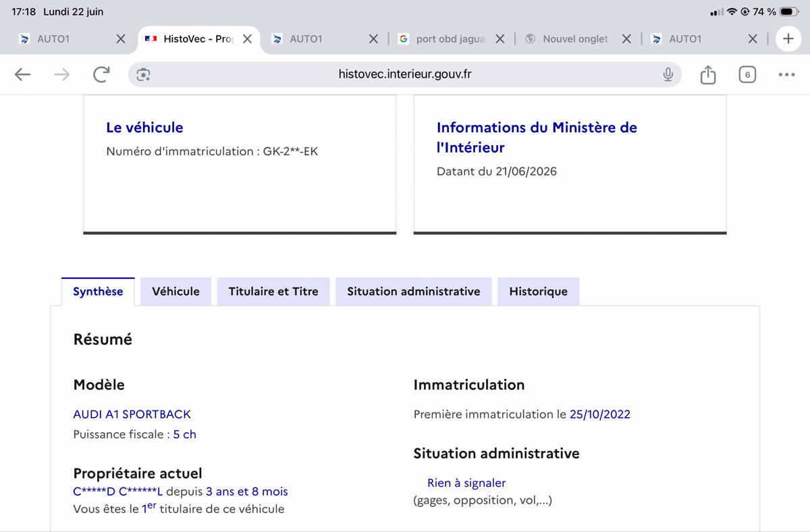Close the Nouvel onglet tab
The height and width of the screenshot is (532, 810).
pos(626,39)
